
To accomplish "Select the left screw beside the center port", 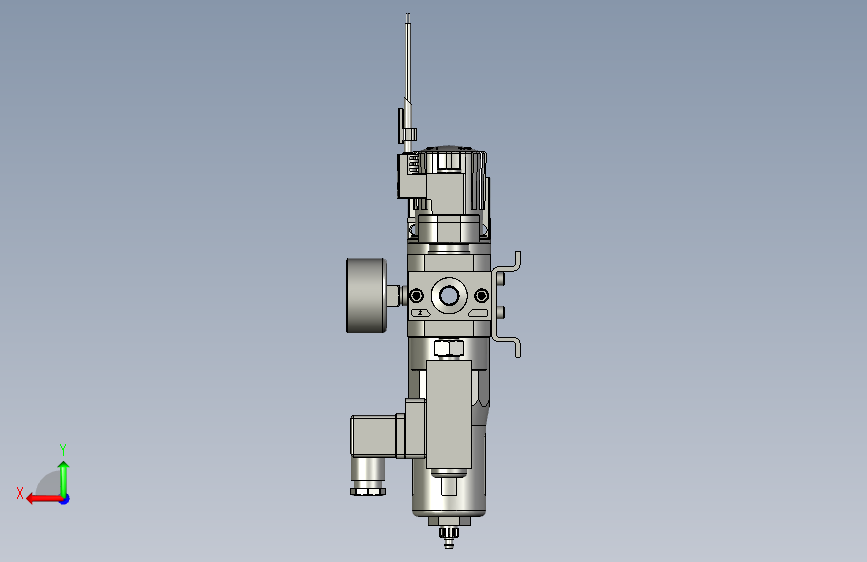I will [416, 296].
